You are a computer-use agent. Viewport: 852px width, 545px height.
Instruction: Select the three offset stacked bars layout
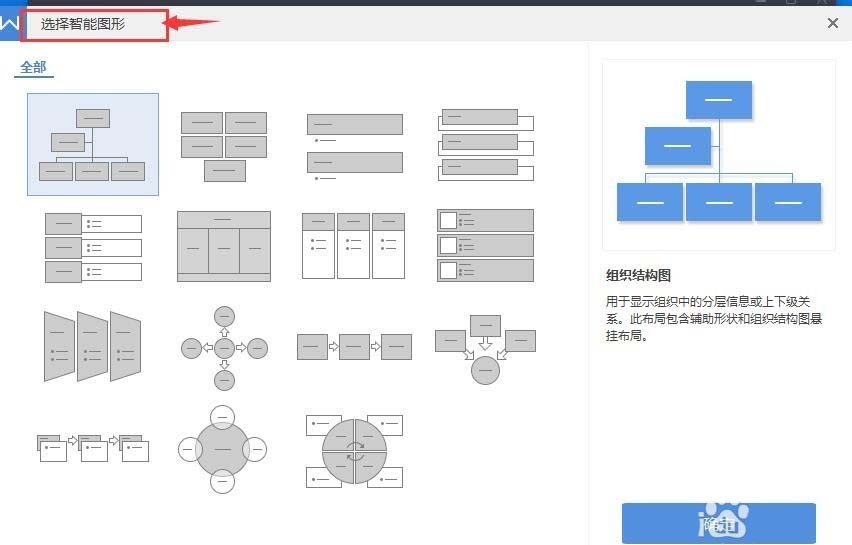(x=486, y=145)
